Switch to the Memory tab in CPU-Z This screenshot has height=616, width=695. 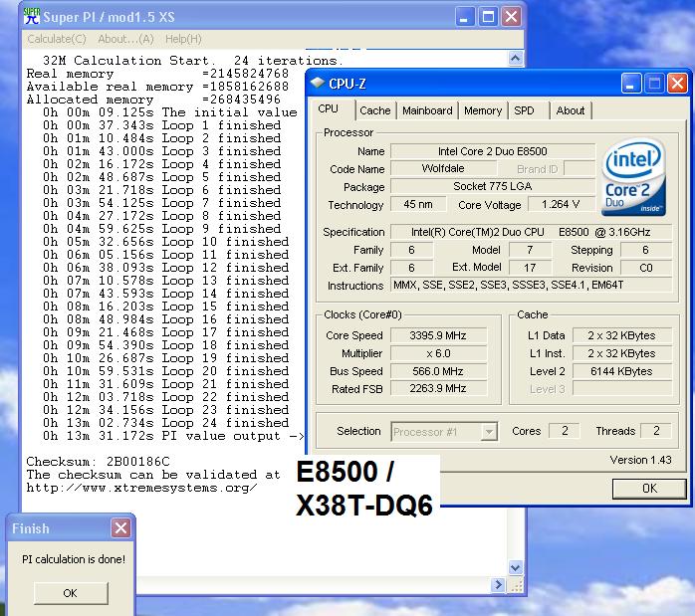pos(483,110)
